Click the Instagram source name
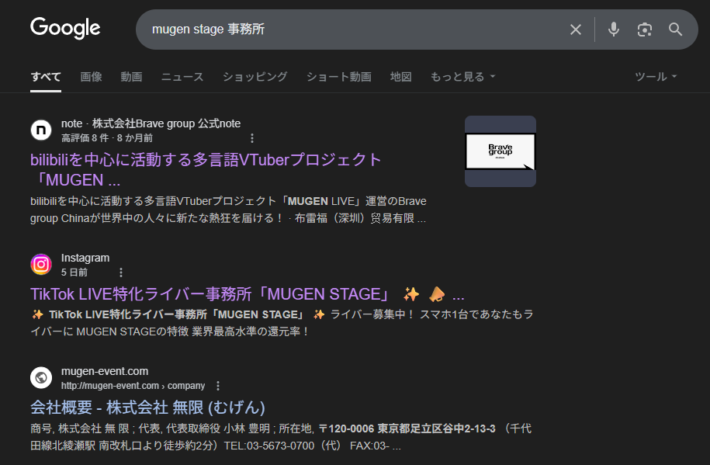This screenshot has height=465, width=710. [85, 258]
